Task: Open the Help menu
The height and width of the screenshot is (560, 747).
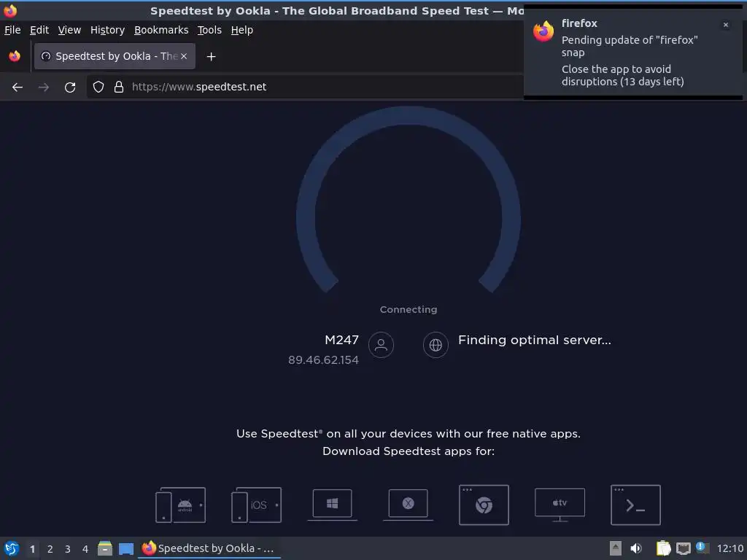Action: [242, 30]
